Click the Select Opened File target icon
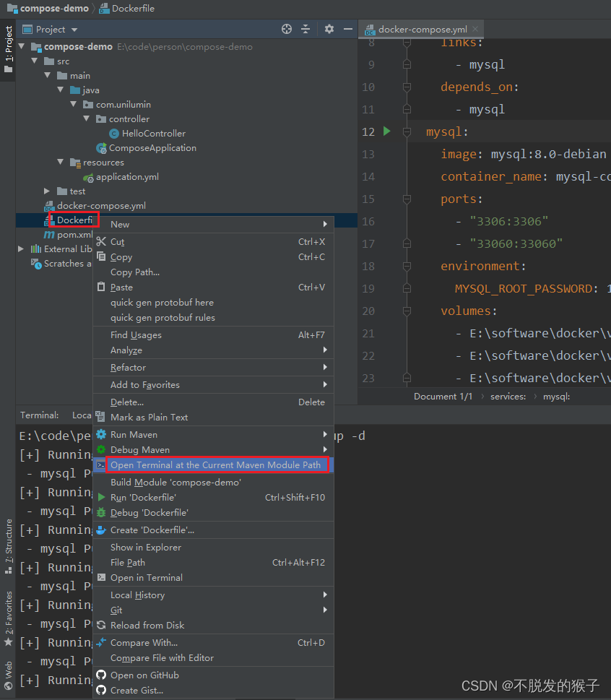611x700 pixels. click(x=286, y=29)
